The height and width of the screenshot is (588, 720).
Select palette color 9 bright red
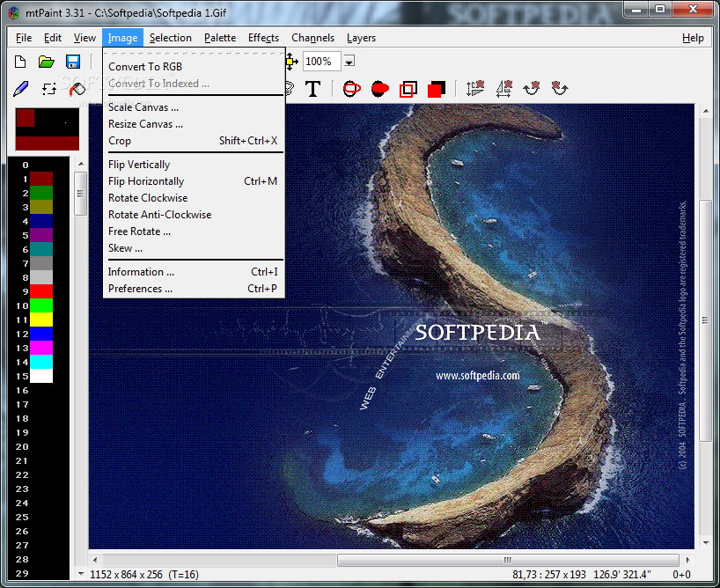[41, 291]
